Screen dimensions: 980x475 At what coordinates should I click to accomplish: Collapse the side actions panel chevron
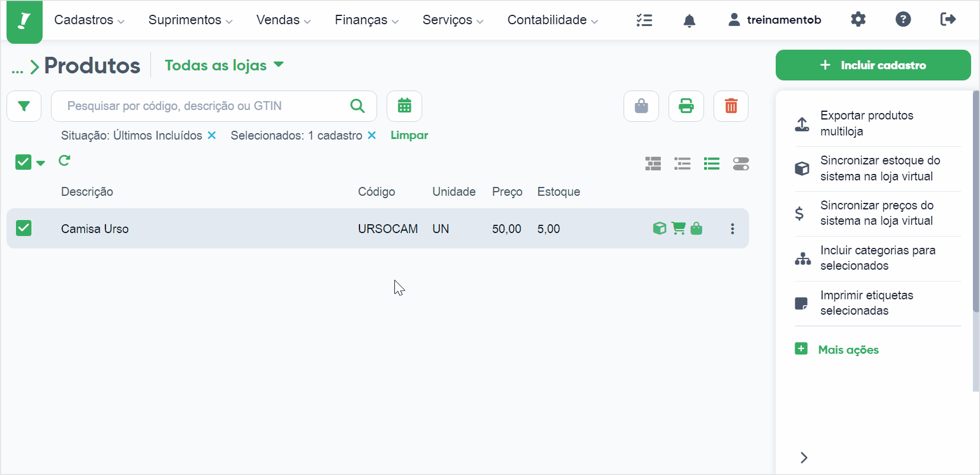point(804,458)
